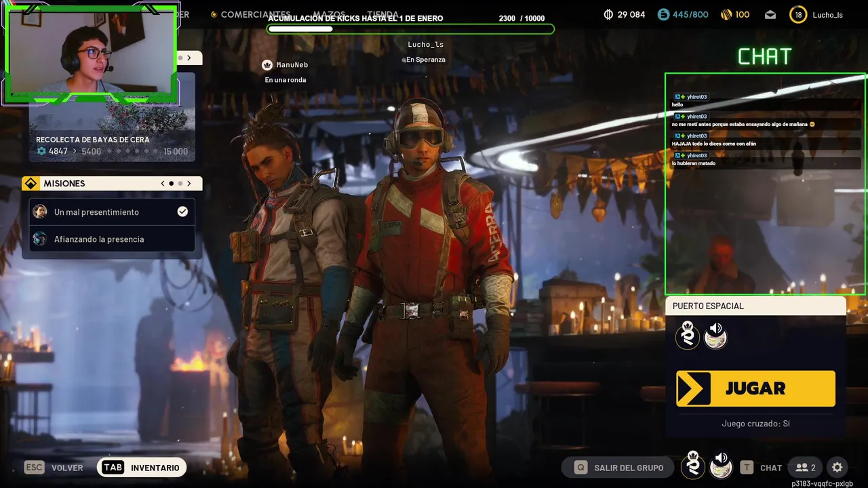Click the portrait beside Afianzando la presencia
Viewport: 868px width, 488px height.
coord(40,239)
